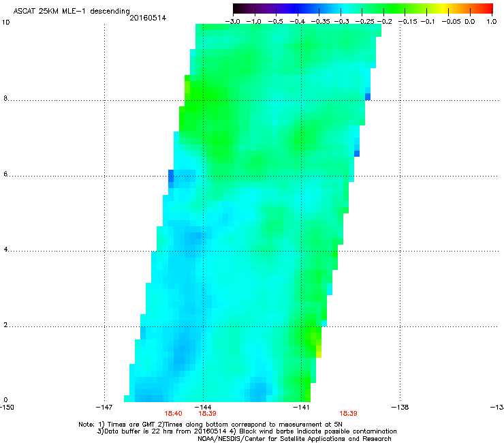Click the -1.0 colorbar label
This screenshot has height=443, width=504.
[x=253, y=22]
